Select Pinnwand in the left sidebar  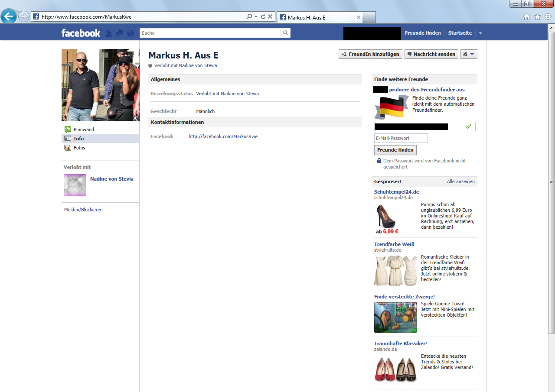click(84, 130)
